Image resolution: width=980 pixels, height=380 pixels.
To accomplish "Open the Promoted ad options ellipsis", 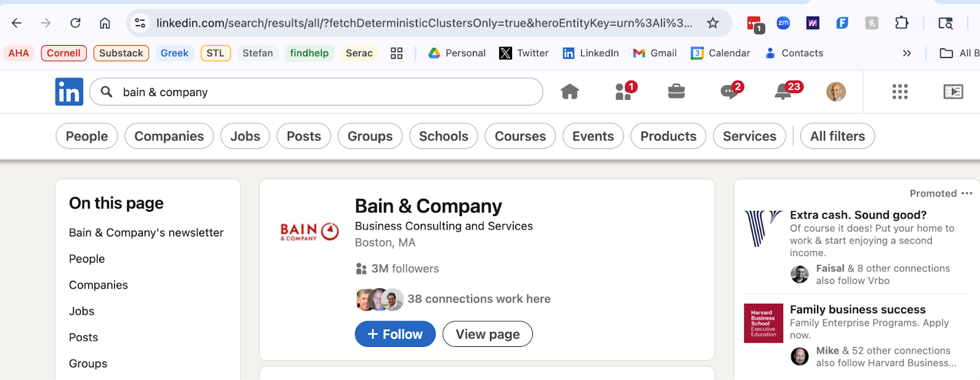I will coord(967,193).
